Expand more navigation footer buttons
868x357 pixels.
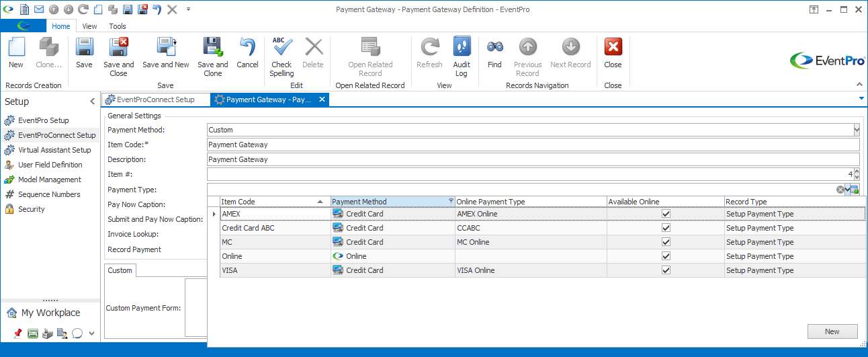tap(91, 333)
